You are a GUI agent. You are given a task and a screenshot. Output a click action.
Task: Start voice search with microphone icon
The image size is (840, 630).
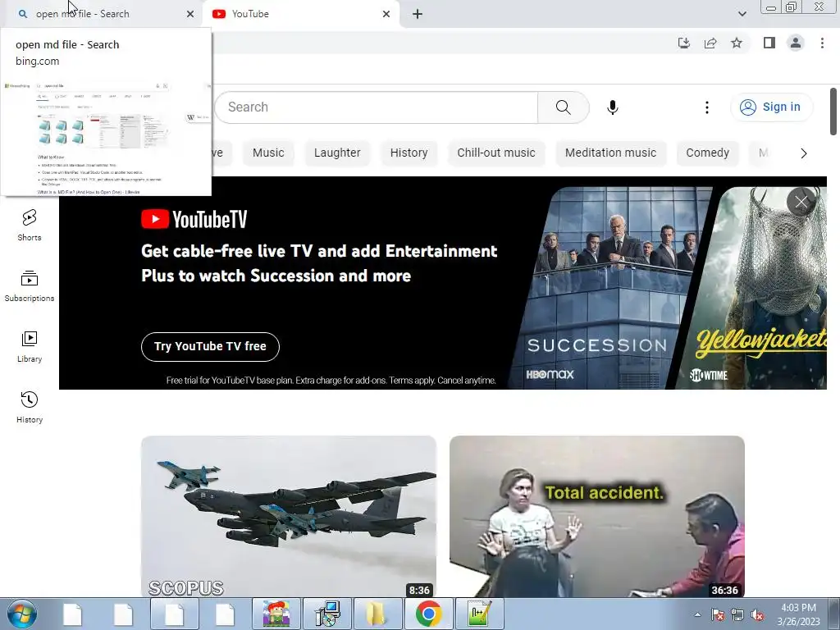(612, 107)
